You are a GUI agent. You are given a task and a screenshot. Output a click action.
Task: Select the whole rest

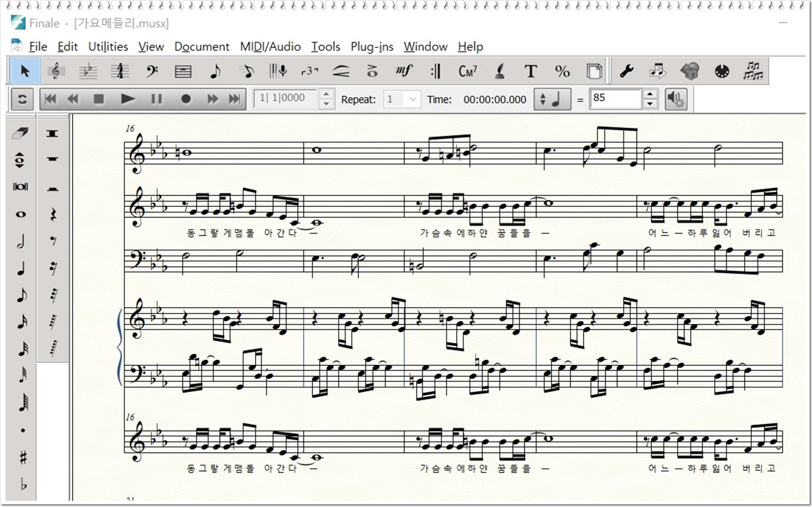[52, 159]
